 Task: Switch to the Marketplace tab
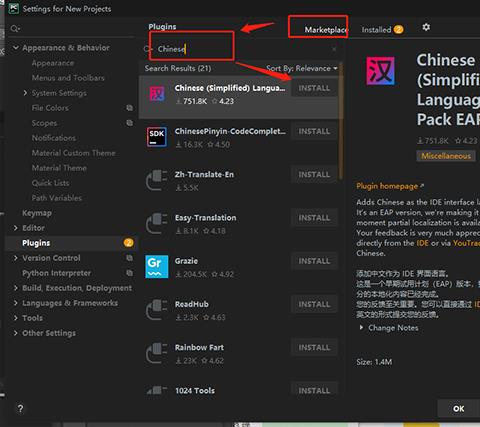326,30
